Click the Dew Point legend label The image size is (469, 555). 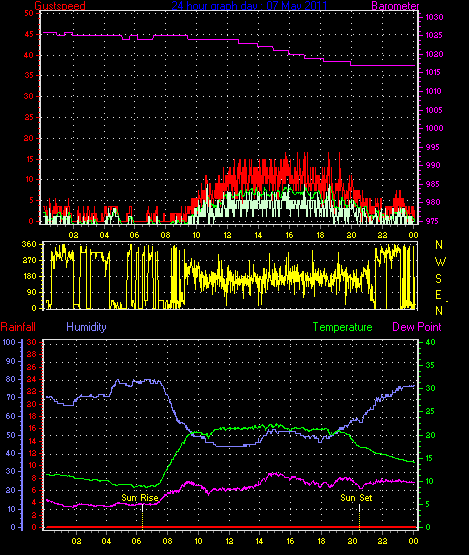click(x=417, y=327)
